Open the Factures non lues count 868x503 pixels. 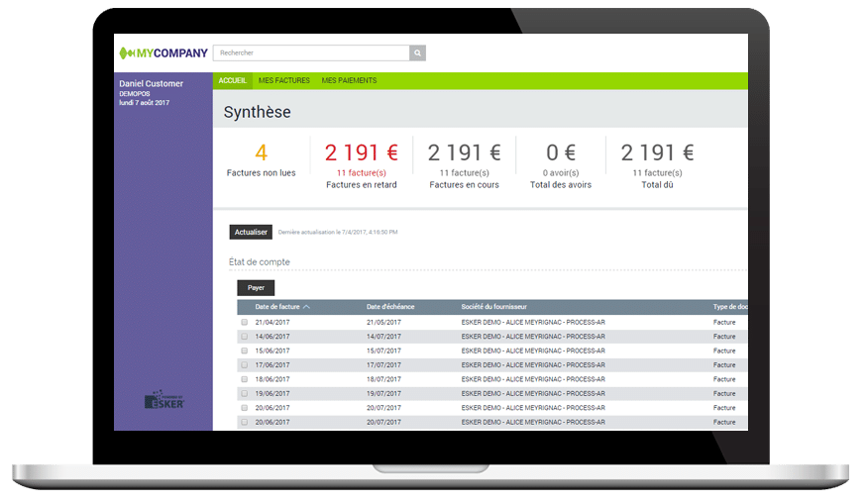point(262,152)
